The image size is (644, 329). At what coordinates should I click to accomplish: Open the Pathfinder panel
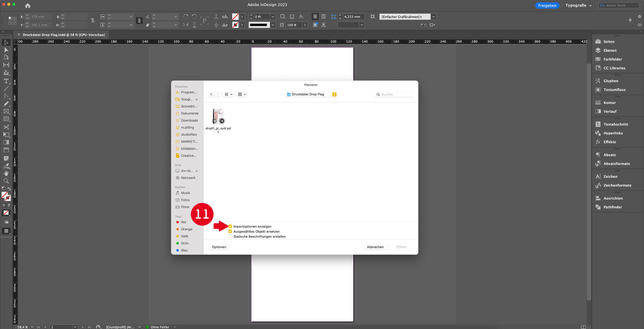[612, 207]
